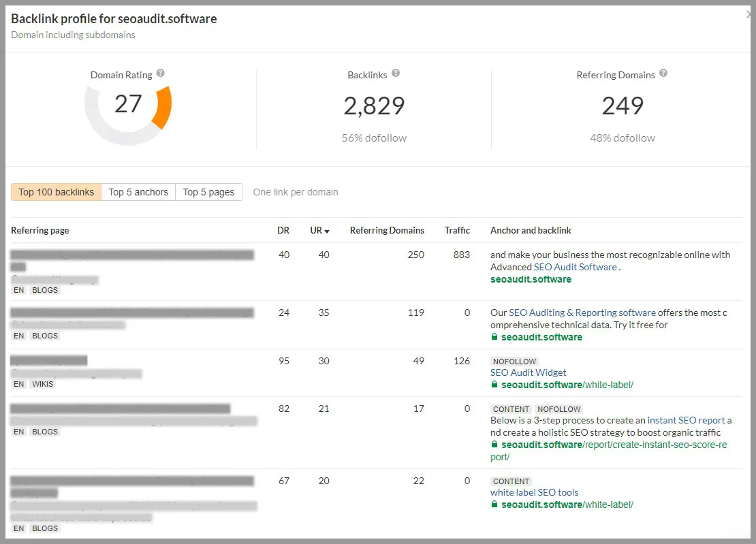Viewport: 756px width, 544px height.
Task: Click the Referring Domains column header
Action: 387,230
